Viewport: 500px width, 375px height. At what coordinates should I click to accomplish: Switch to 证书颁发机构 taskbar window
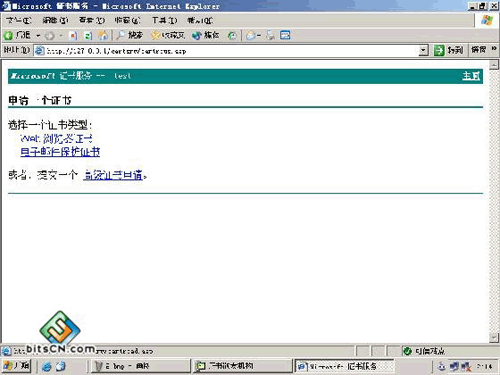coord(242,366)
